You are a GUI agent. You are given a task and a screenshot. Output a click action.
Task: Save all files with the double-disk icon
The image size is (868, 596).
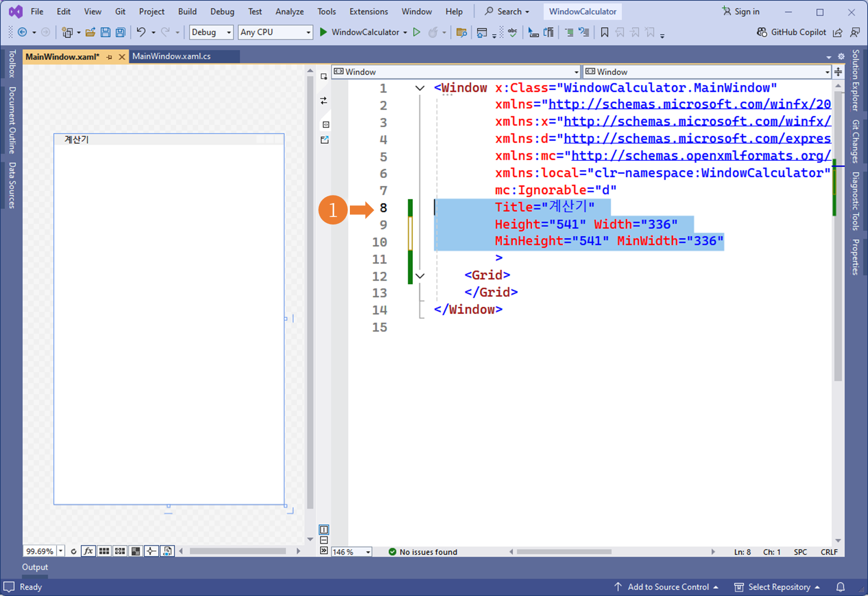click(120, 32)
